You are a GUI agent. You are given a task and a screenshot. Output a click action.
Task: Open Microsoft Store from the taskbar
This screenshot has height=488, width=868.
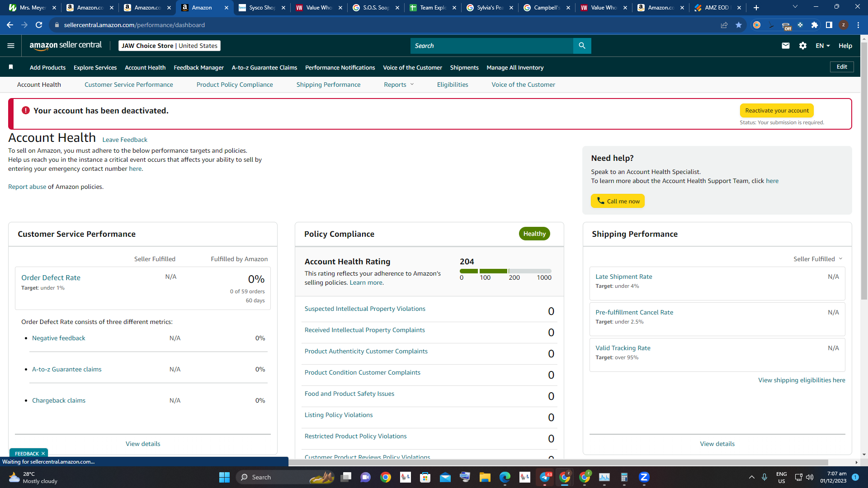point(425,477)
